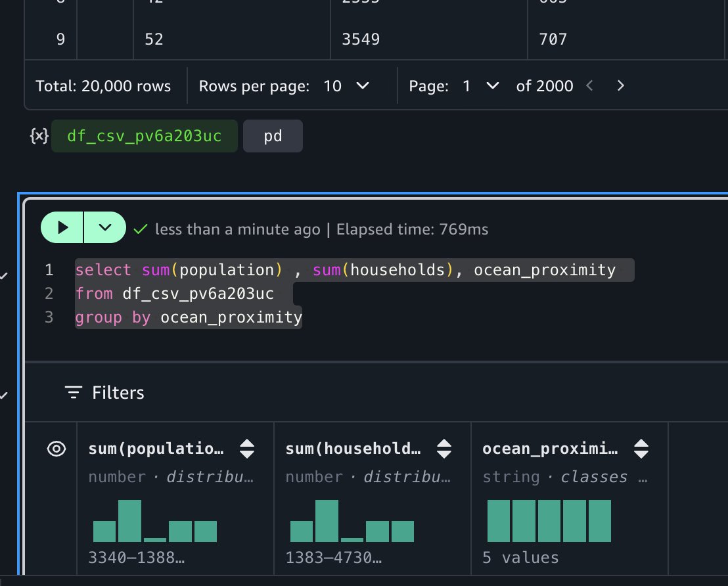The width and height of the screenshot is (728, 586).
Task: Go to previous page of results
Action: [589, 86]
